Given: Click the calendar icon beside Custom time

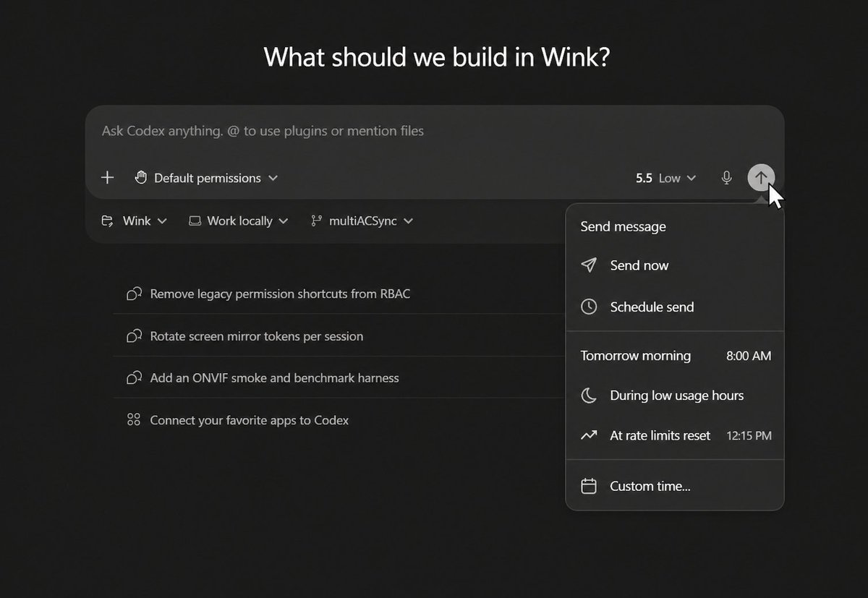Looking at the screenshot, I should (589, 486).
